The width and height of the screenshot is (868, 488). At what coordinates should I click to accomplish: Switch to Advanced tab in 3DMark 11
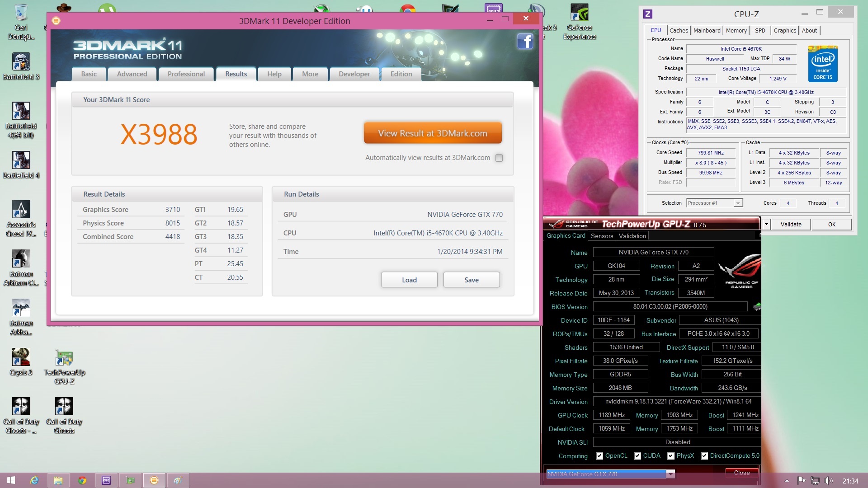132,74
